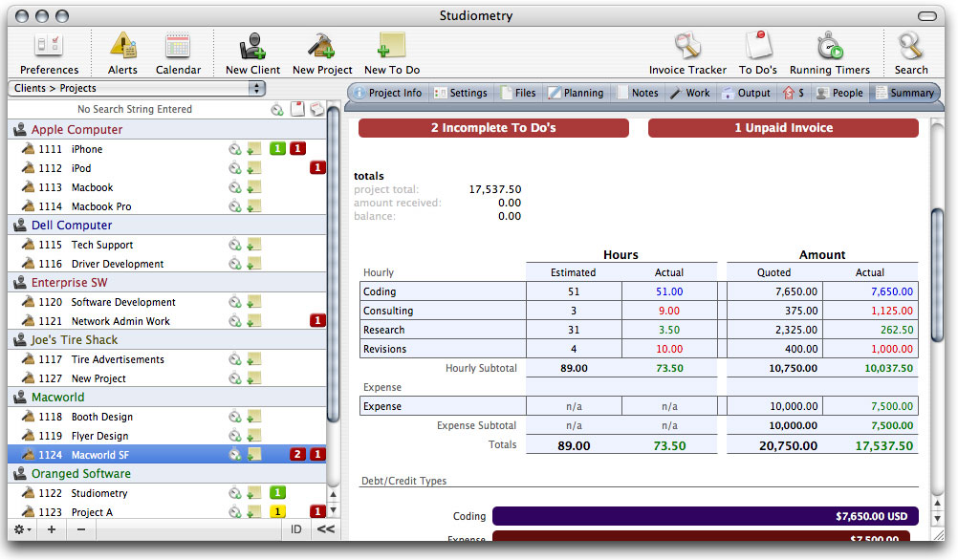Viewport: 958px width, 560px height.
Task: Click green badge 1 on Studiometry row
Action: 277,492
